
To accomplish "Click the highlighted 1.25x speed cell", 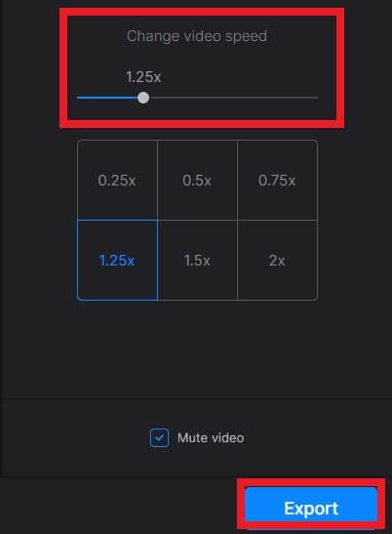I will click(117, 261).
